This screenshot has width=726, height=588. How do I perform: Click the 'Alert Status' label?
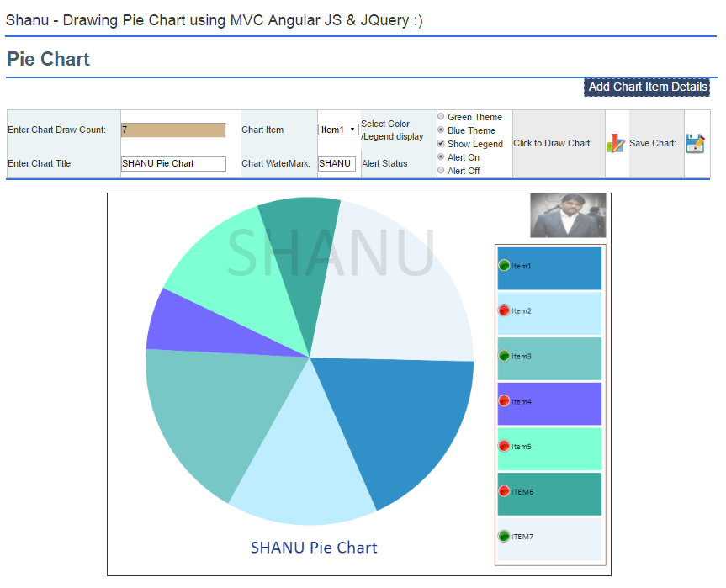tap(384, 163)
